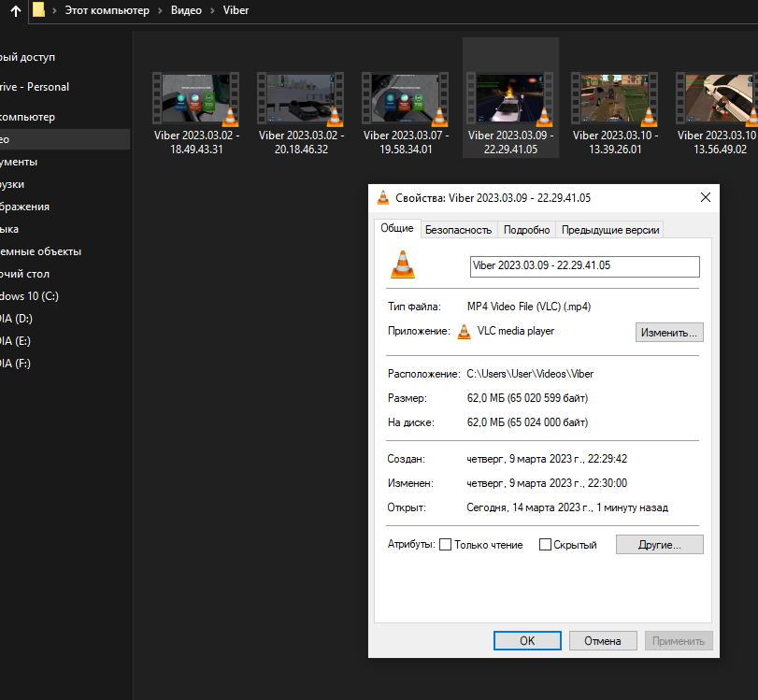The height and width of the screenshot is (700, 758).
Task: Click Изменить... button
Action: point(669,333)
